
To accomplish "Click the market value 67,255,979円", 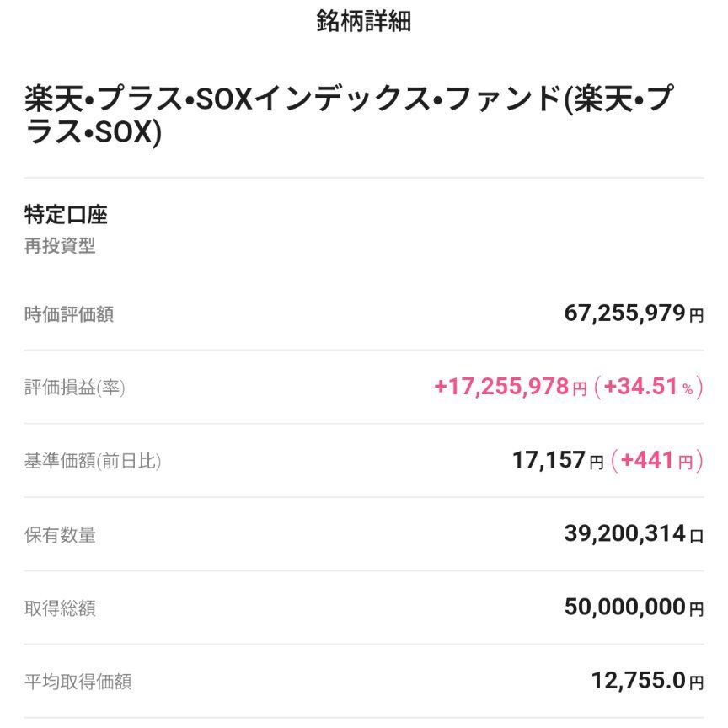I will pos(633,314).
